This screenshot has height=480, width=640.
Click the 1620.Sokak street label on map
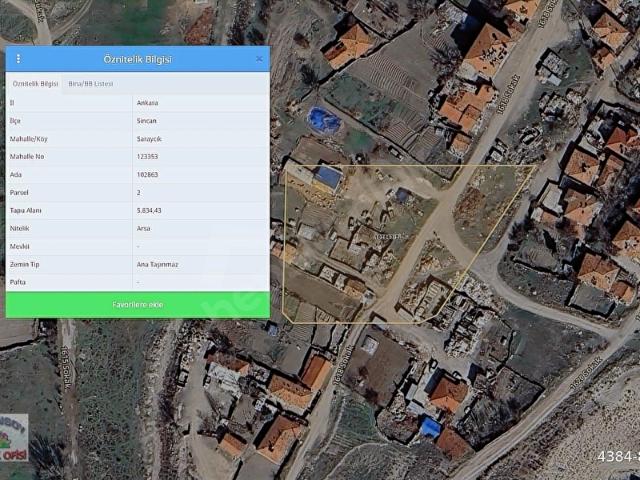586,373
